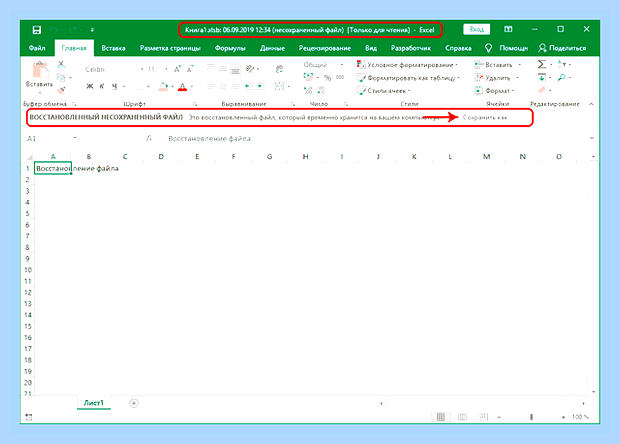Viewport: 620px width, 444px height.
Task: Toggle bottom vertical alignment
Action: pyautogui.click(x=235, y=69)
